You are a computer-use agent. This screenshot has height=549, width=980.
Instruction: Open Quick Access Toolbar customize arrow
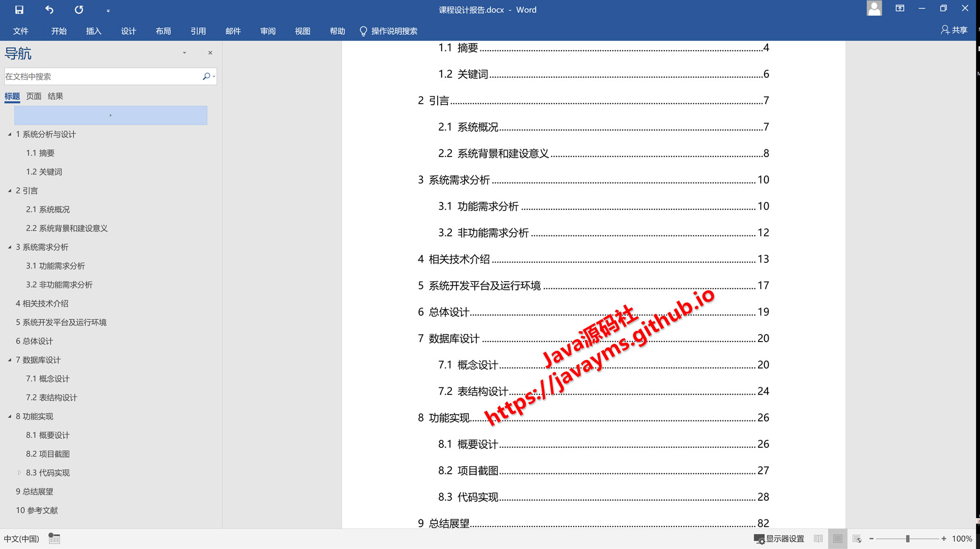click(108, 11)
